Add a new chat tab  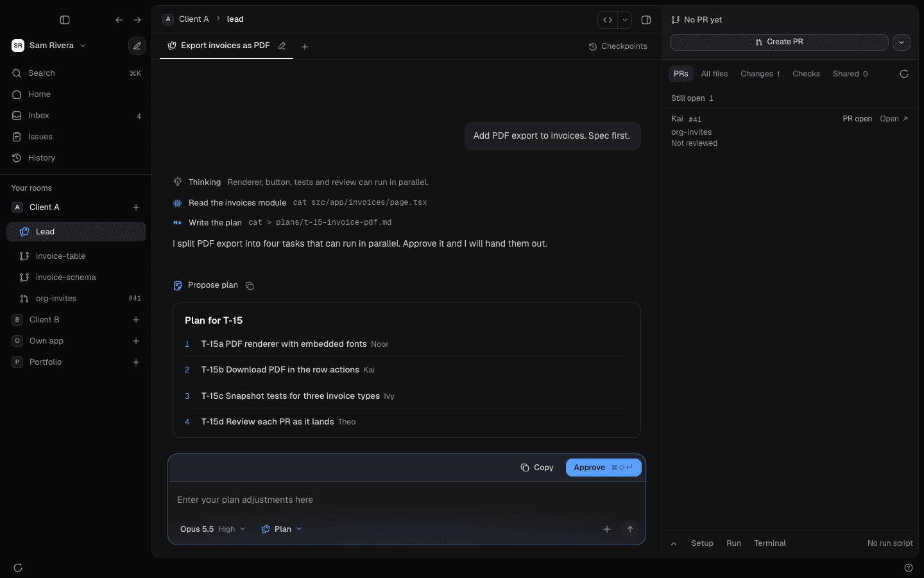tap(305, 46)
